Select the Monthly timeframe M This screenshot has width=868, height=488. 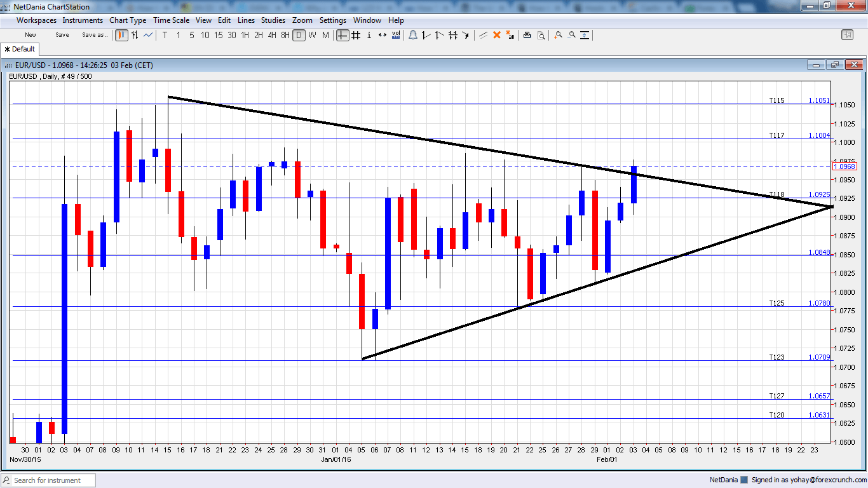tap(325, 35)
